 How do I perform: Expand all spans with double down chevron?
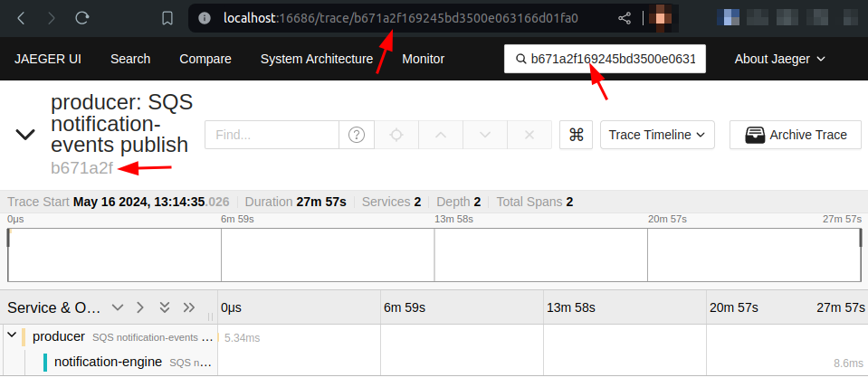click(x=165, y=307)
